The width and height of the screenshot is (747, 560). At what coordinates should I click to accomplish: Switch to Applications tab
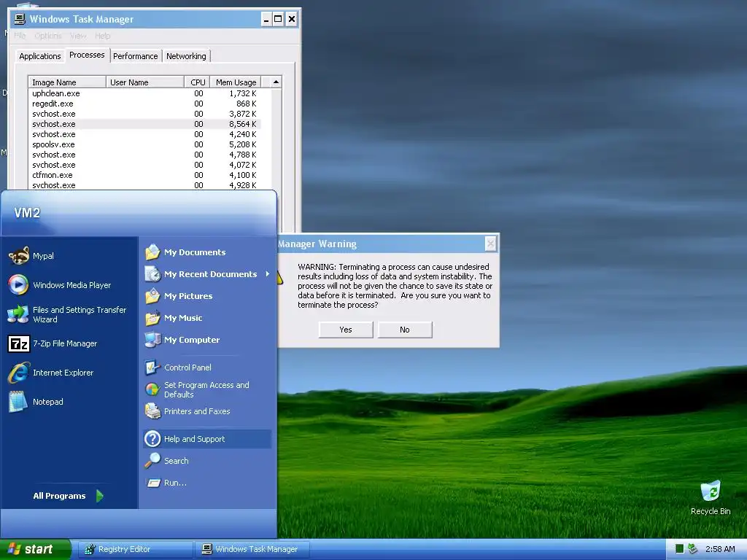point(40,56)
